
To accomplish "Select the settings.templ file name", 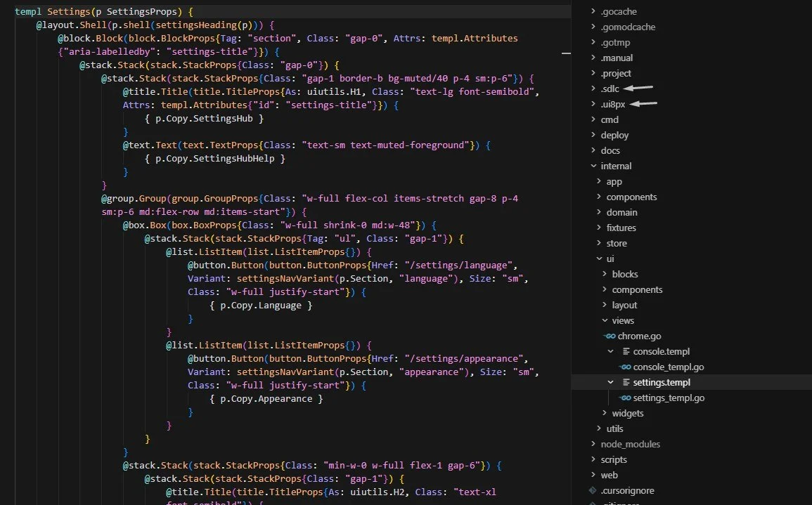I will point(662,383).
